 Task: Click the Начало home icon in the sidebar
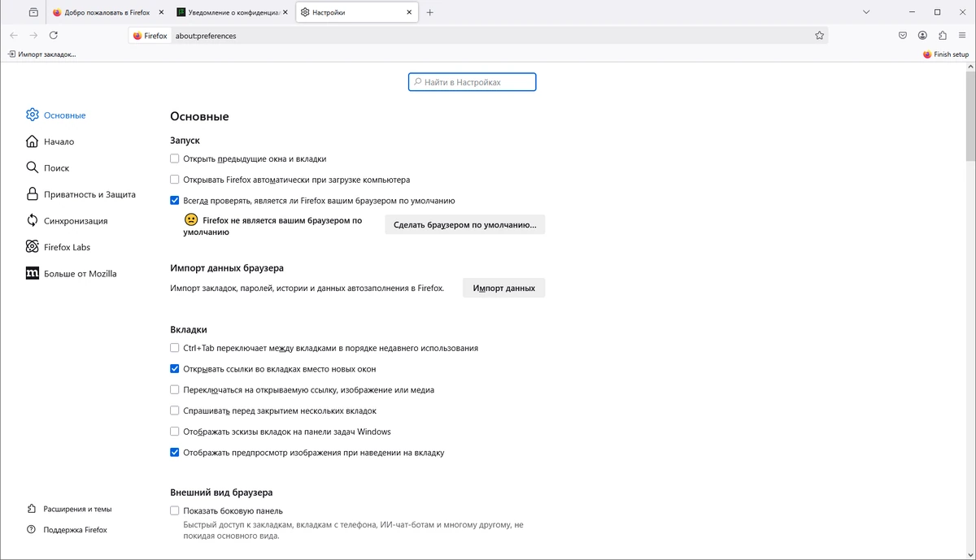(x=33, y=141)
